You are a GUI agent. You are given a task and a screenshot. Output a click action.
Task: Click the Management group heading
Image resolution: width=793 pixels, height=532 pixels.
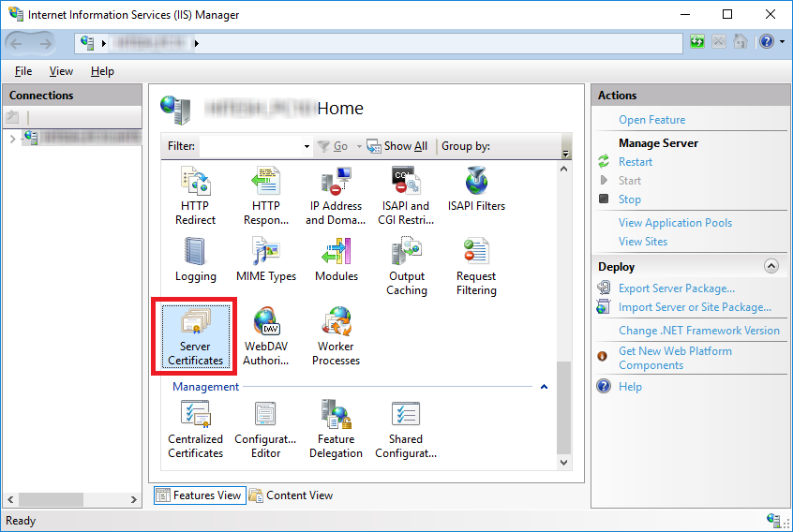click(205, 387)
